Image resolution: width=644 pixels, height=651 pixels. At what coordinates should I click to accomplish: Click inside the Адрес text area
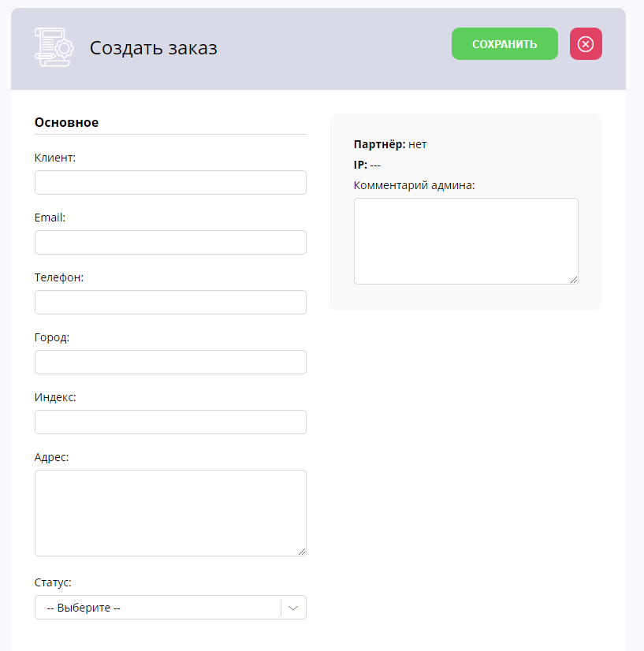170,513
